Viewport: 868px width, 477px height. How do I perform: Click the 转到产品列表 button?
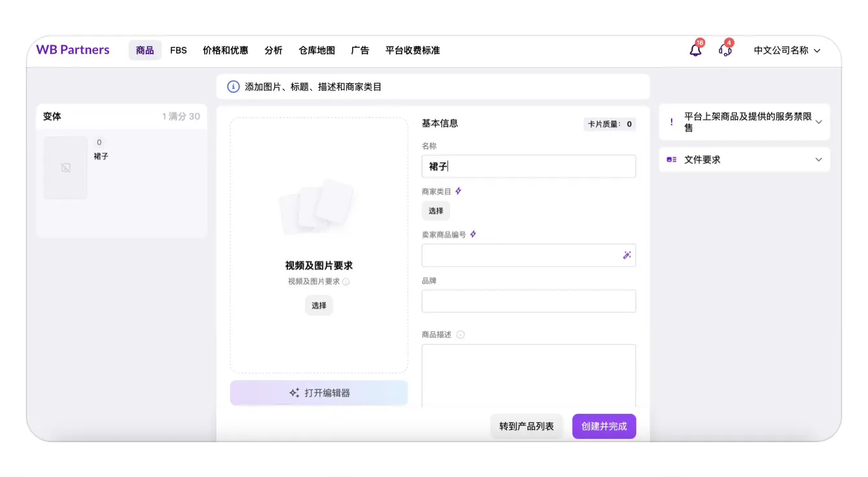click(x=526, y=426)
